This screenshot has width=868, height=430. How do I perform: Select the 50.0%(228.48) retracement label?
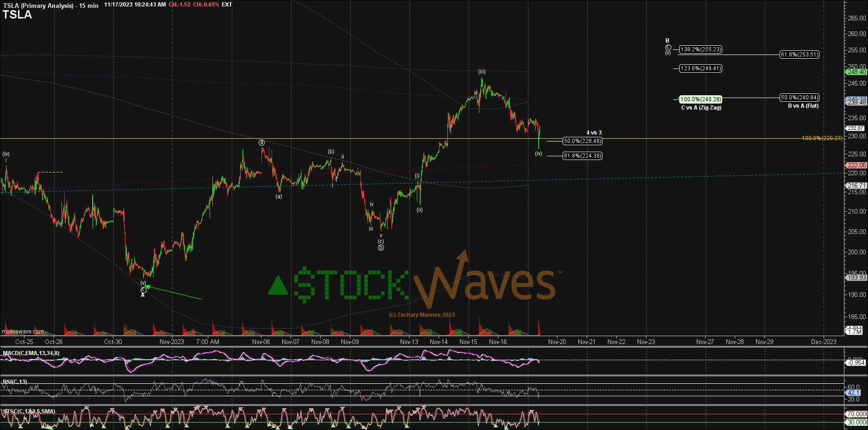583,141
